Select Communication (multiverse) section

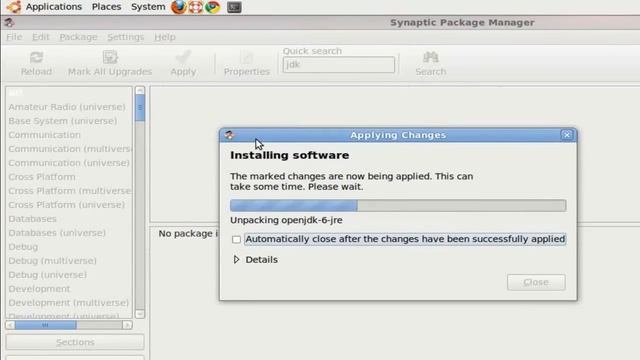(x=70, y=149)
